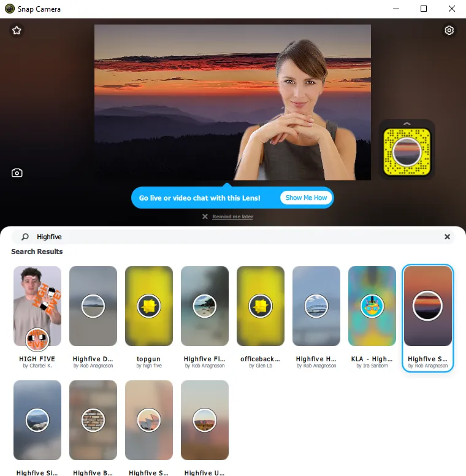466x476 pixels.
Task: Click 'by Charbel K.' author text
Action: pyautogui.click(x=37, y=366)
